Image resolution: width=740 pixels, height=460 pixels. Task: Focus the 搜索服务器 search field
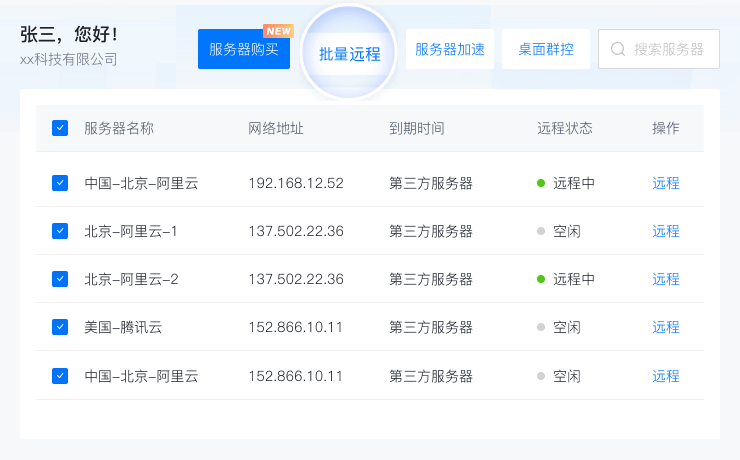(x=659, y=49)
